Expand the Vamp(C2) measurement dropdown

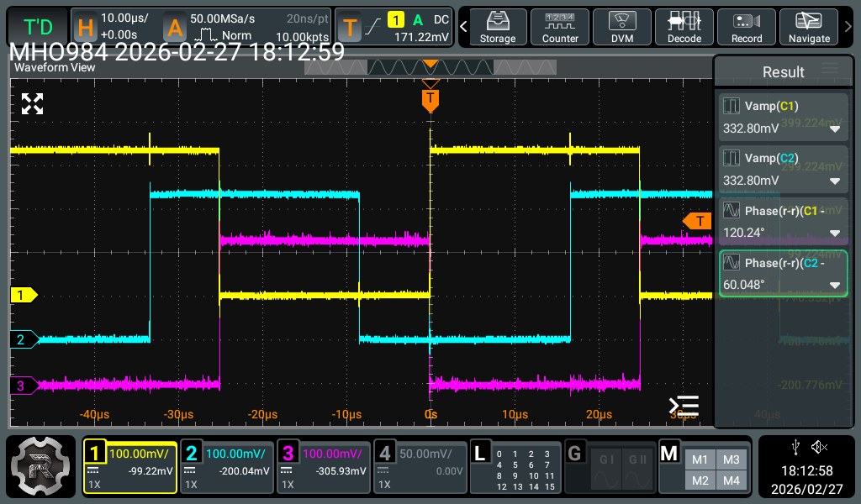coord(835,181)
